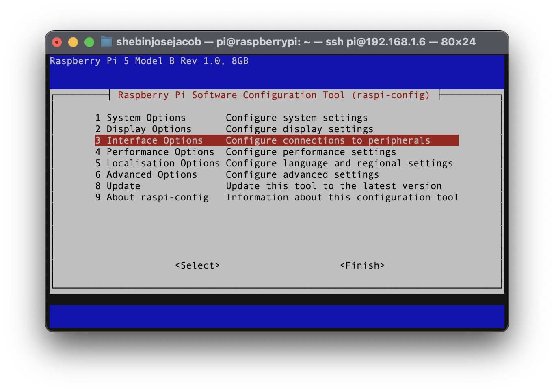Image resolution: width=554 pixels, height=392 pixels.
Task: Open 9 About raspi-config entry
Action: coord(152,197)
